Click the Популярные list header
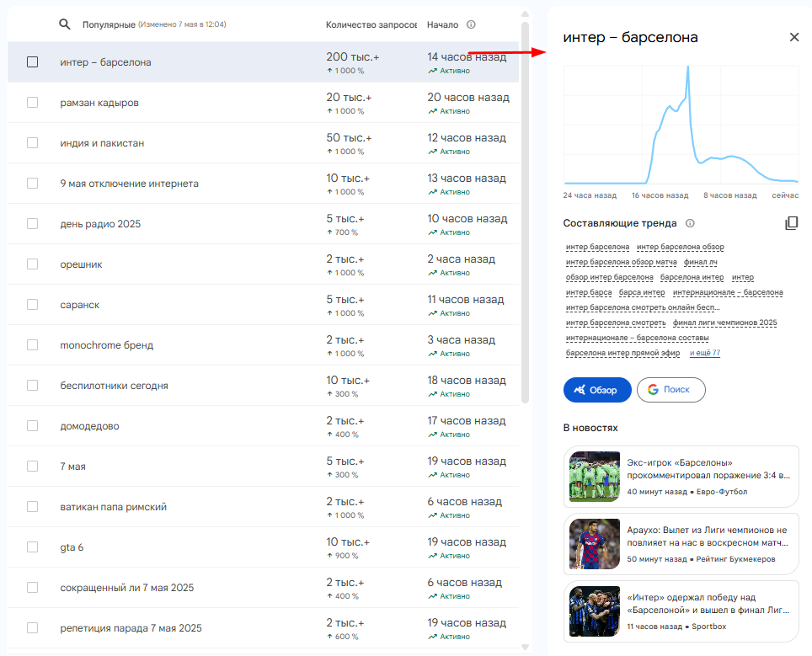This screenshot has width=812, height=656. (109, 25)
